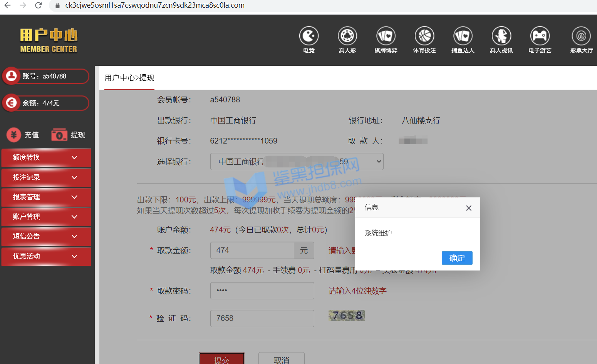Open the 电竞 esports icon

pyautogui.click(x=309, y=36)
